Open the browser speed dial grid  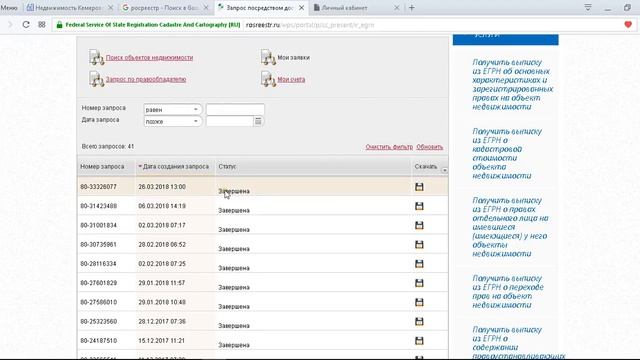pyautogui.click(x=42, y=24)
